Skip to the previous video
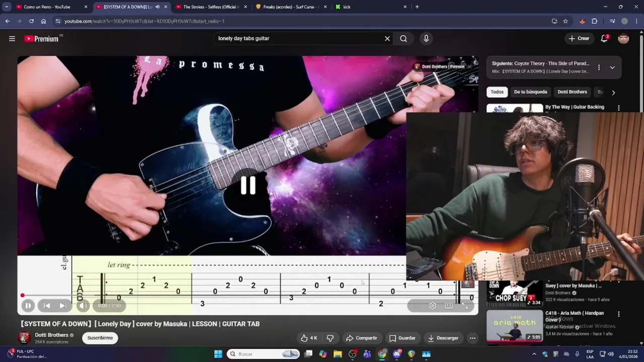 (x=46, y=305)
